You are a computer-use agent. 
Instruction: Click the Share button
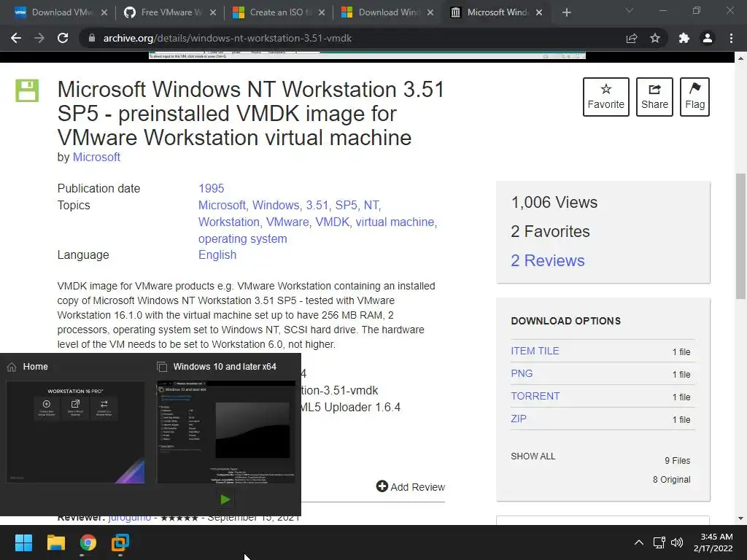pyautogui.click(x=654, y=97)
